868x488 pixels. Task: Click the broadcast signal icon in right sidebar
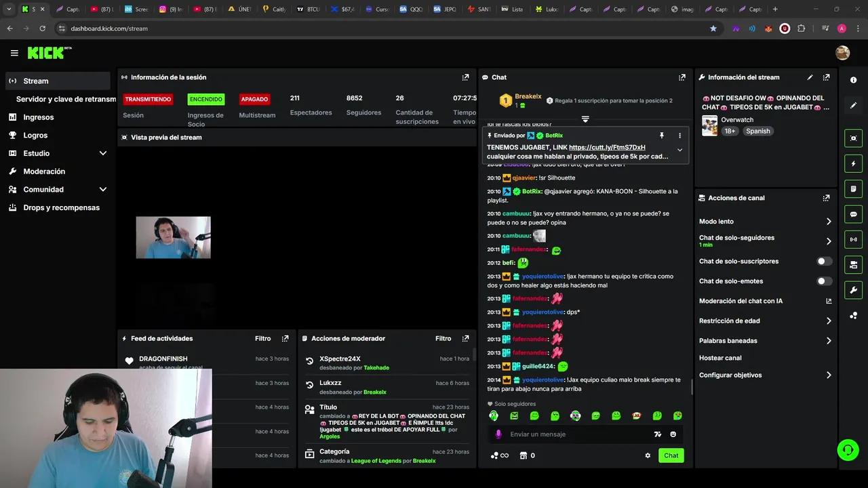click(x=853, y=239)
